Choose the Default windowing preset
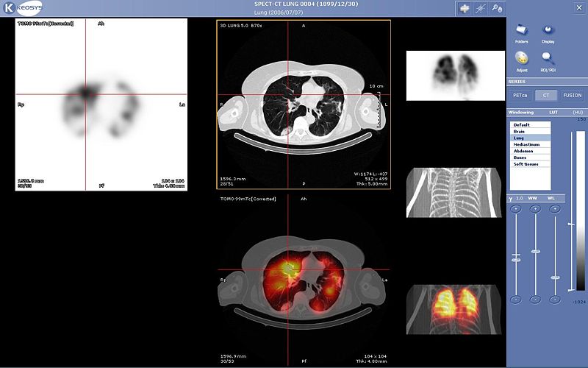The width and height of the screenshot is (588, 368). 530,124
